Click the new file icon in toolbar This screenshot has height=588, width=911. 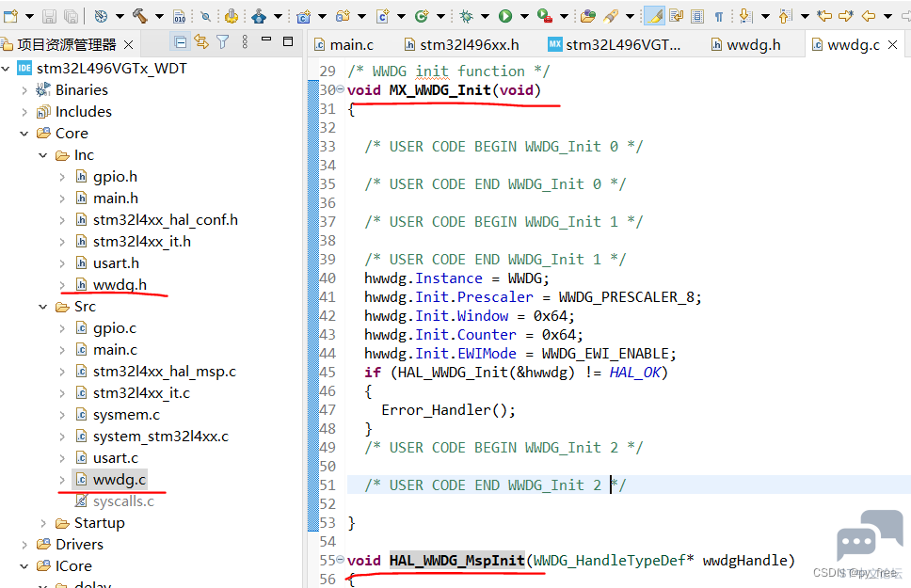point(11,16)
